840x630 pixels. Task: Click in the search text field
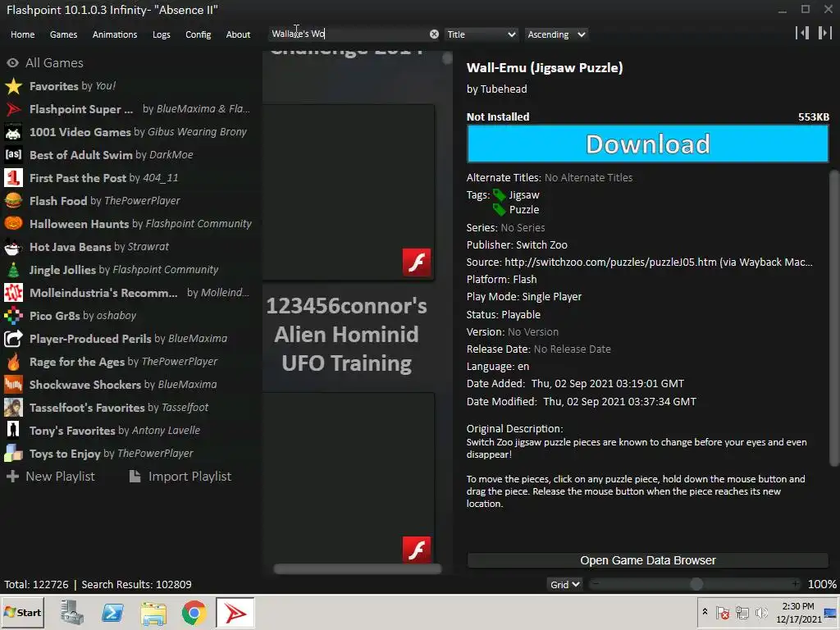coord(348,34)
